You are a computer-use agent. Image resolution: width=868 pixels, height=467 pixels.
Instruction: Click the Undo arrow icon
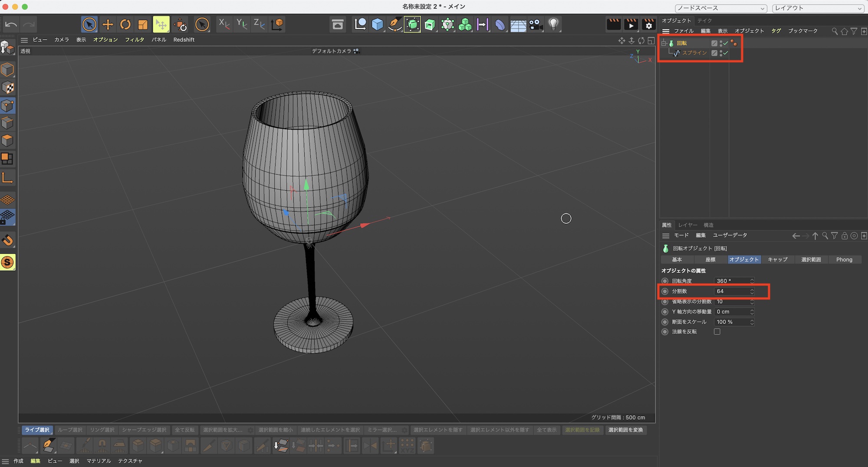click(11, 24)
